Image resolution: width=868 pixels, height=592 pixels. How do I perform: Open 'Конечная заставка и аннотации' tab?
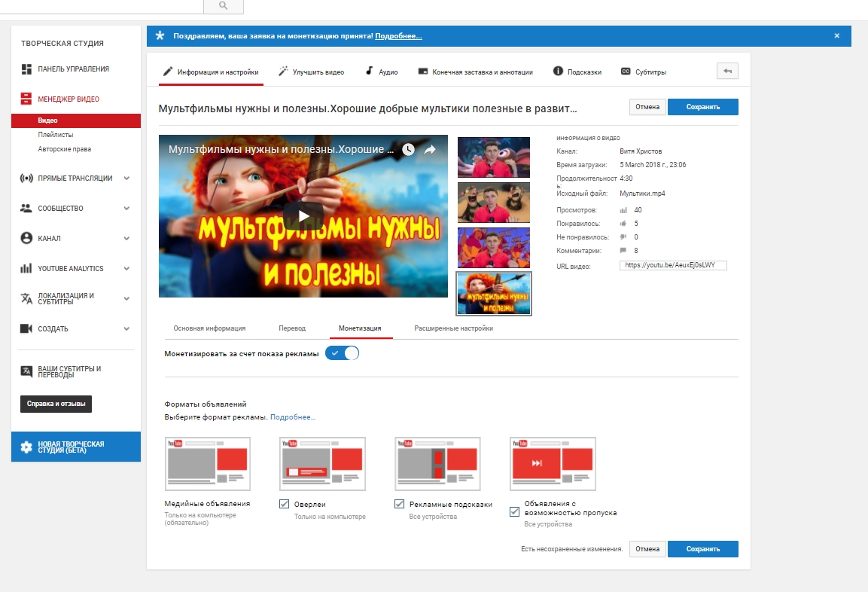[x=476, y=72]
